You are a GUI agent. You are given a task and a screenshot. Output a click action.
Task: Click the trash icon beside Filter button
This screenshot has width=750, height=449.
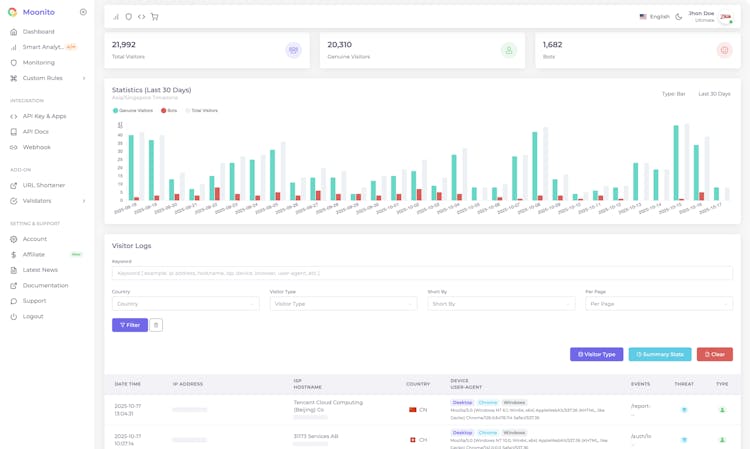156,325
